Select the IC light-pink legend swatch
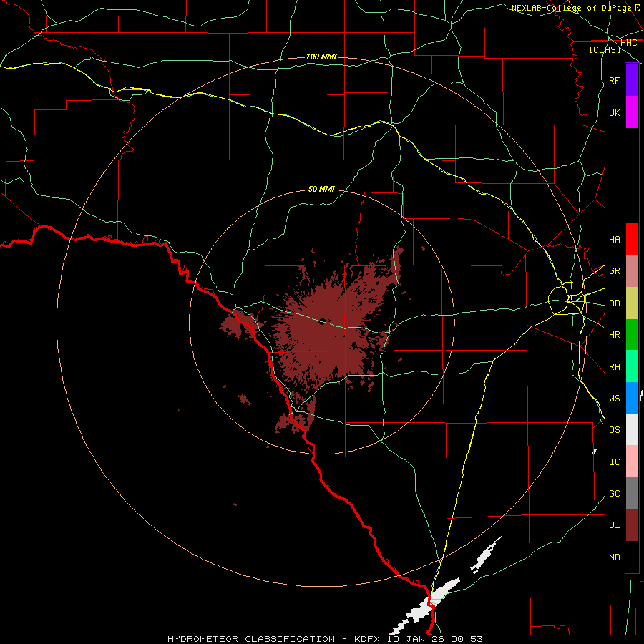The image size is (644, 644). pos(632,462)
